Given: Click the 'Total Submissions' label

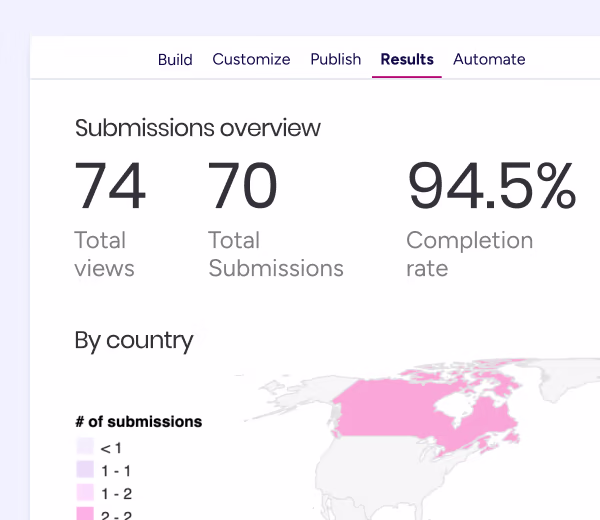Looking at the screenshot, I should 276,254.
